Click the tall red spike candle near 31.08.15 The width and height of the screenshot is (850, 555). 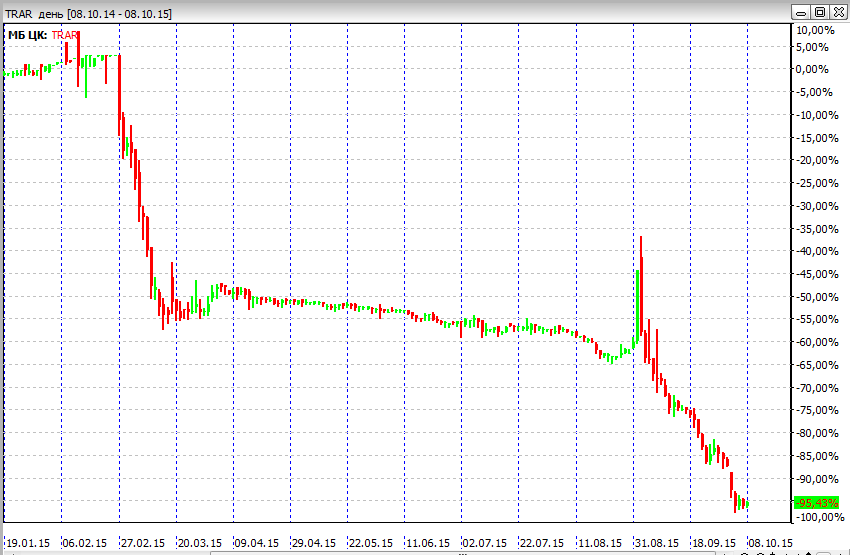pyautogui.click(x=641, y=290)
